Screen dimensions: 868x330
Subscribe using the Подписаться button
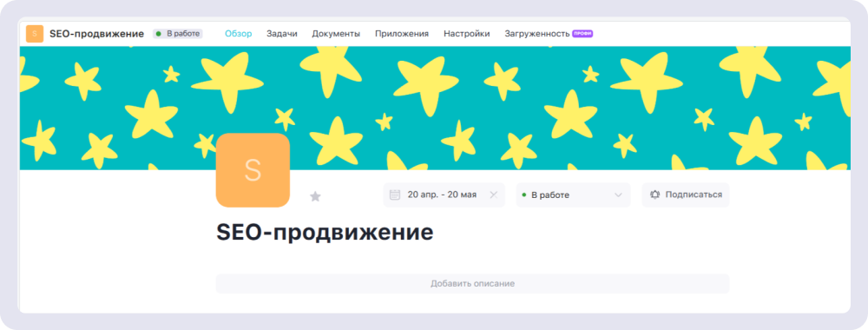(x=686, y=195)
